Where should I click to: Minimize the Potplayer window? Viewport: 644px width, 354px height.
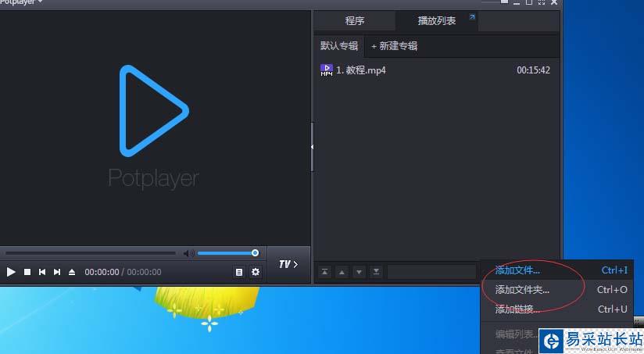tap(517, 2)
